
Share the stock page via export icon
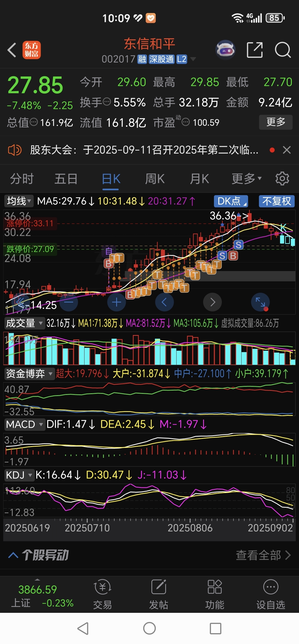(255, 50)
